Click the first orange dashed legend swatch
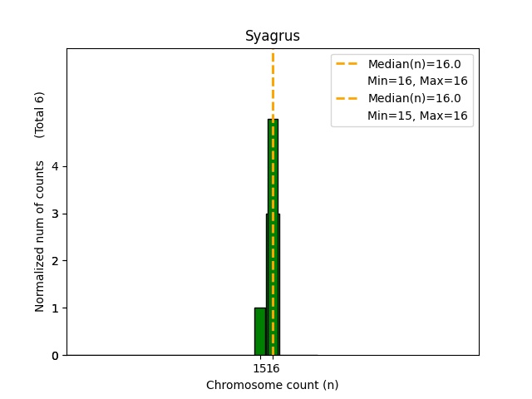Viewport: 532px width, 399px height. pos(347,64)
